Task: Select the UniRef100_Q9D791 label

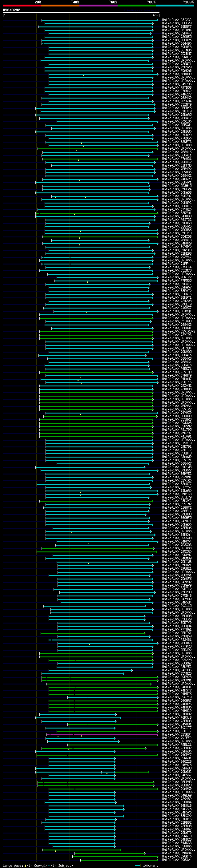Action: [177, 446]
